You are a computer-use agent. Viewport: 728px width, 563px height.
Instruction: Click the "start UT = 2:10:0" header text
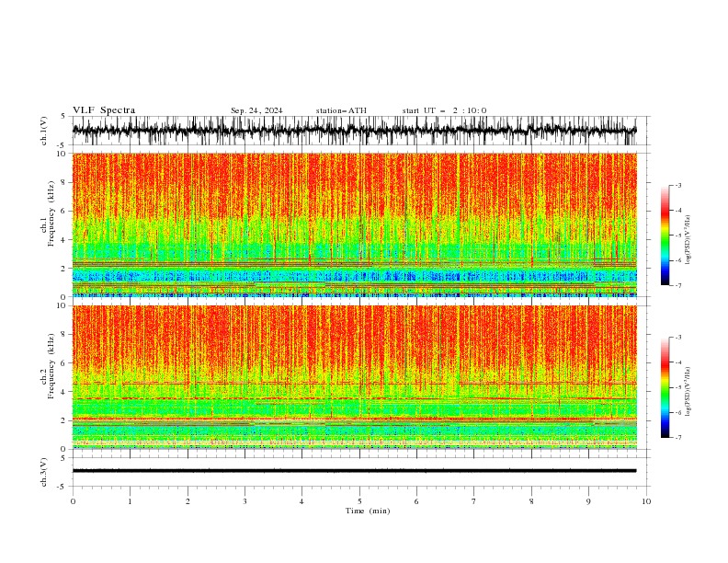pos(444,110)
